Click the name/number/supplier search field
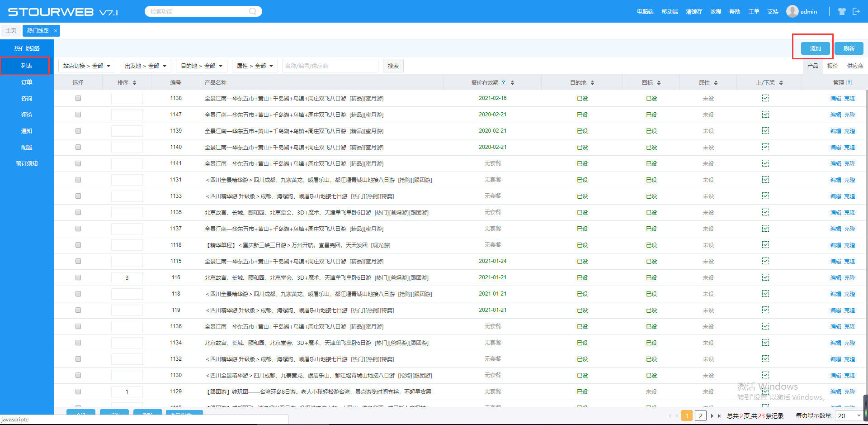The image size is (868, 425). point(330,66)
